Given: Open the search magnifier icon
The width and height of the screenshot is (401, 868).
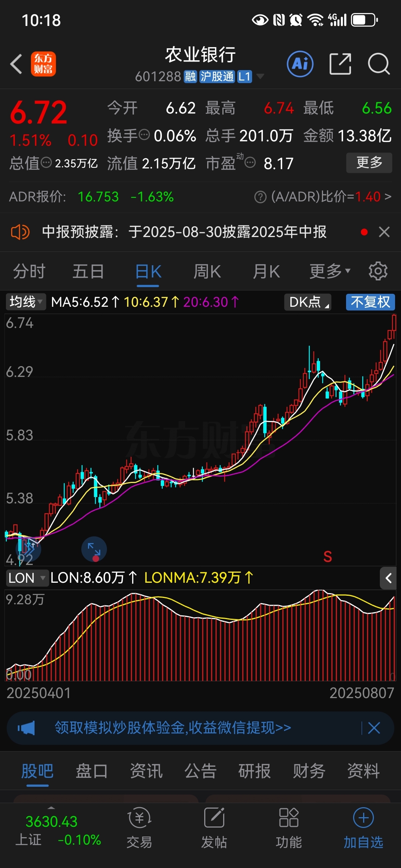Looking at the screenshot, I should click(x=379, y=64).
